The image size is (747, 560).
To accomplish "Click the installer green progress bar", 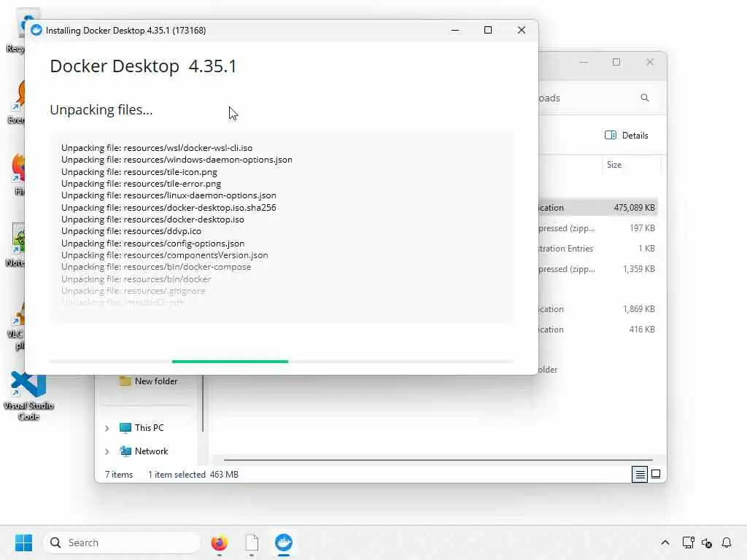I will coord(230,362).
